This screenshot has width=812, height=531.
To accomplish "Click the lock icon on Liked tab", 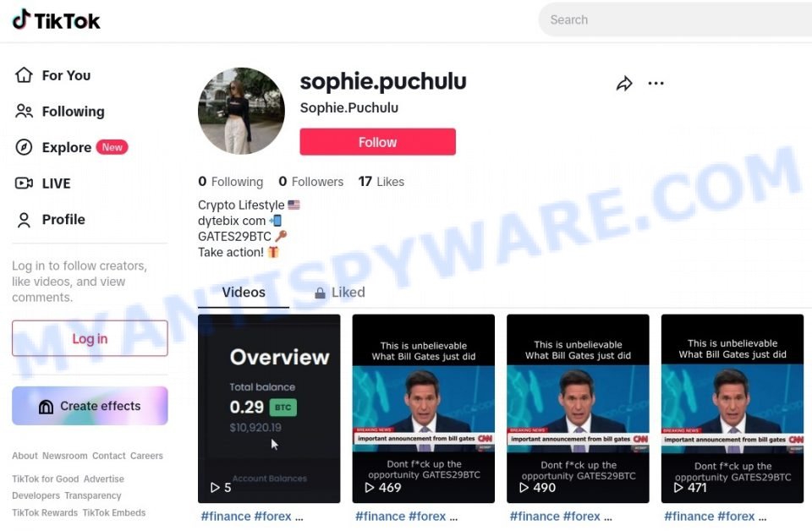I will (x=320, y=293).
